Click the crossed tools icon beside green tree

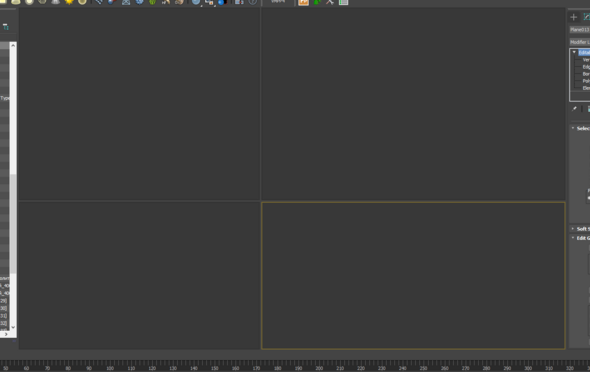point(330,2)
